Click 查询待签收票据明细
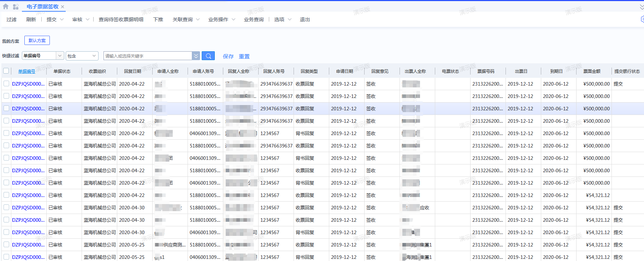The image size is (644, 261). coord(121,19)
